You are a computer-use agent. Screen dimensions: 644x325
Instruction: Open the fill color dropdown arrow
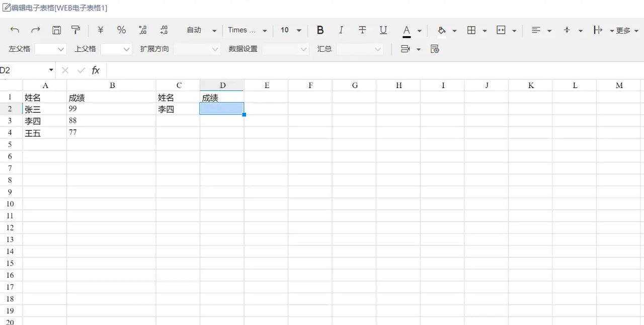coord(454,31)
